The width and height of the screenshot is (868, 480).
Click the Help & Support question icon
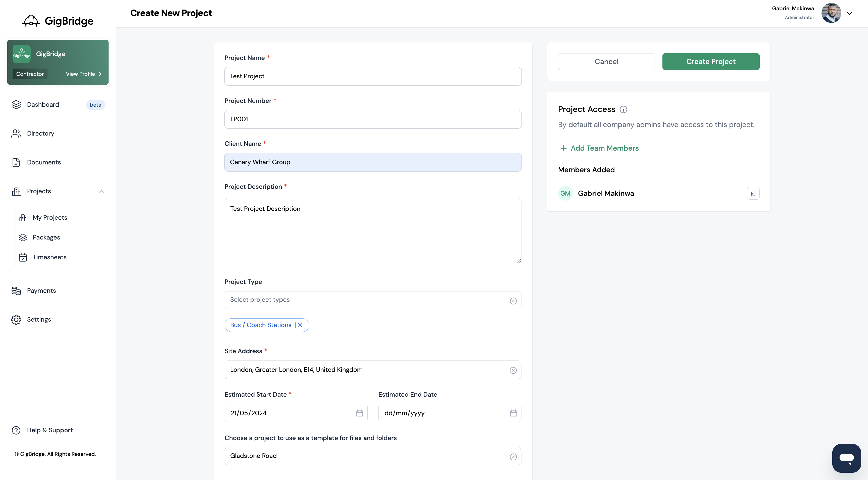point(16,431)
